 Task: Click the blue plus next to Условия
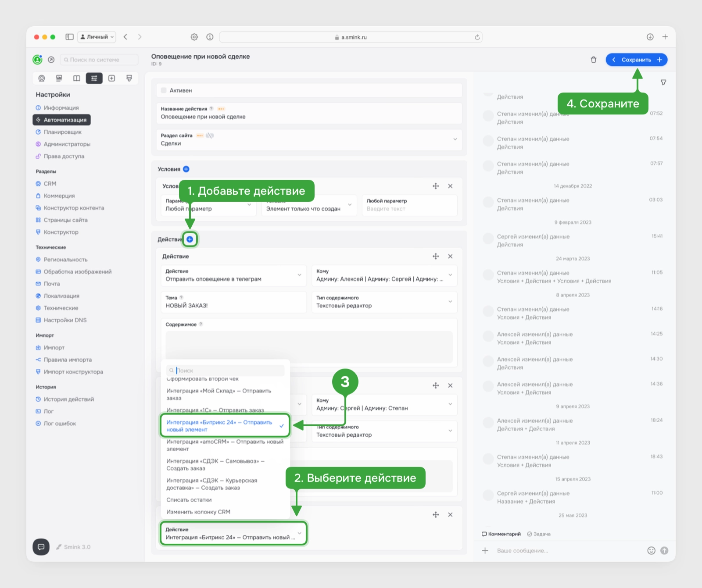tap(186, 169)
